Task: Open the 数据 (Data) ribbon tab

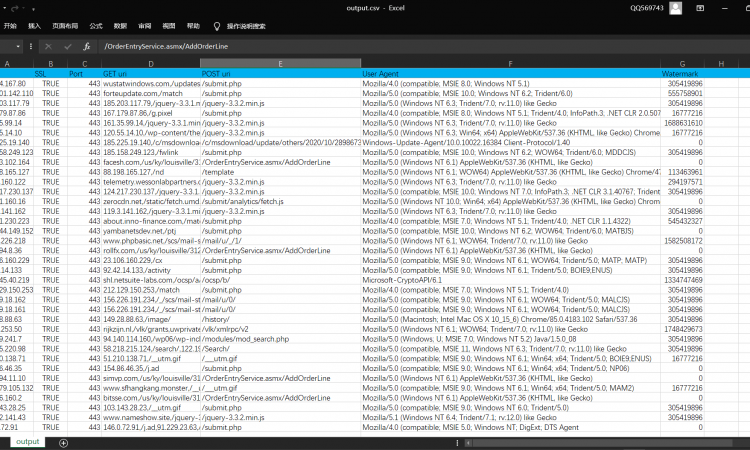Action: pyautogui.click(x=121, y=26)
